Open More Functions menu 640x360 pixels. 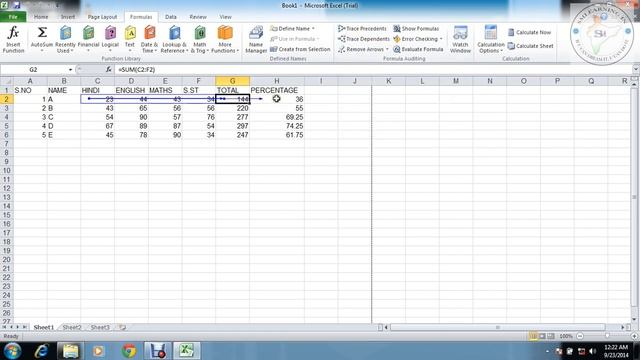(225, 39)
